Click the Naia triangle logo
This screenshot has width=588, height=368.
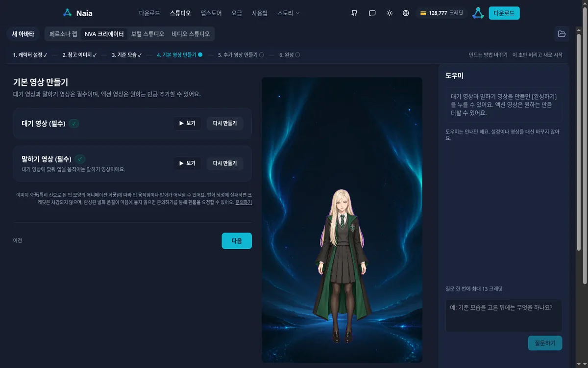(x=68, y=13)
